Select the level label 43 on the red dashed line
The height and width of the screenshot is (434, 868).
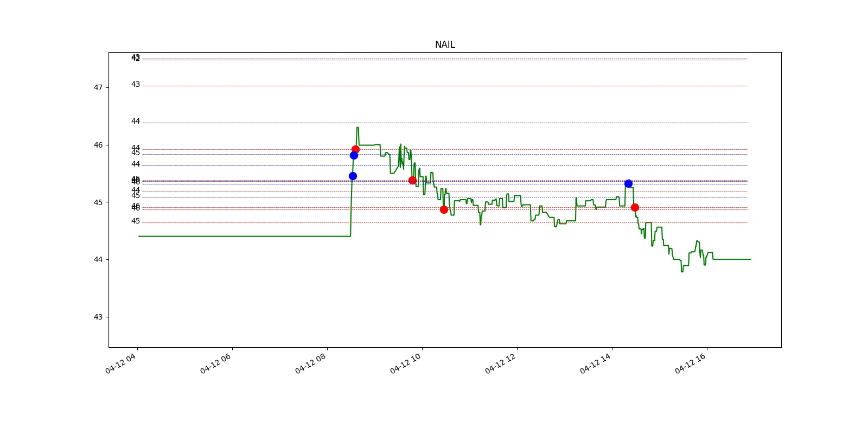[136, 85]
